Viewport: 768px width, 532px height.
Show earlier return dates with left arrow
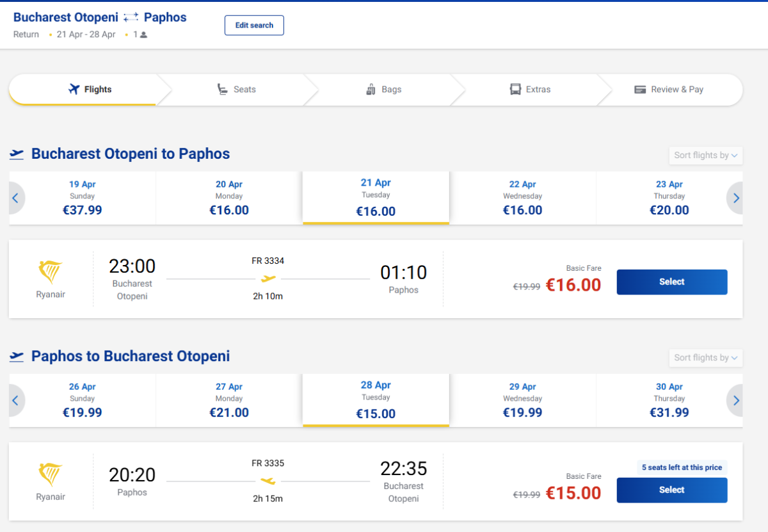click(x=15, y=401)
